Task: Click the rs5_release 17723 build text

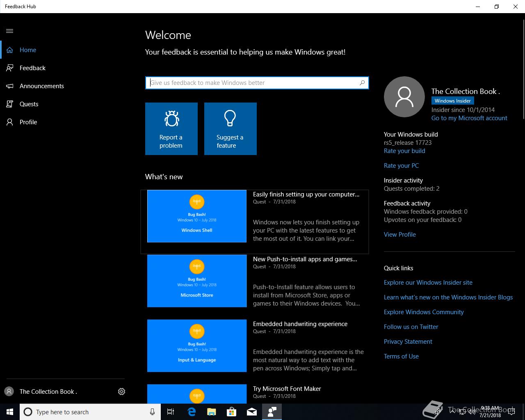Action: 408,143
